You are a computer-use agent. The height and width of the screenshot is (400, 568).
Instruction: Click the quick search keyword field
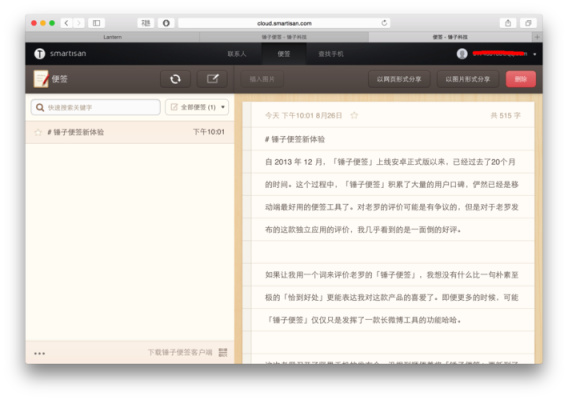point(96,107)
